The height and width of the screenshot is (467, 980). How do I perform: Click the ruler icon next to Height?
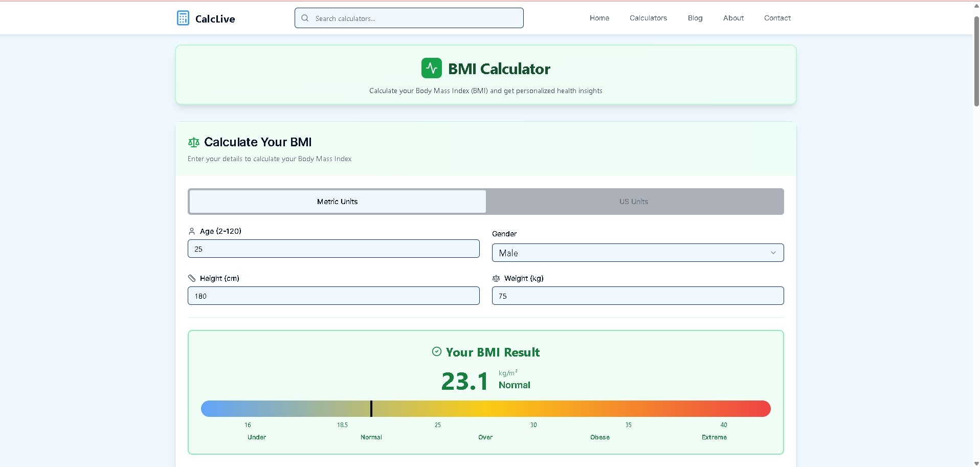[192, 278]
